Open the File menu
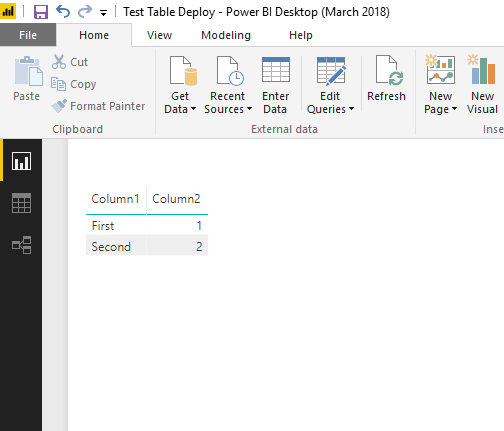This screenshot has height=431, width=504. [x=28, y=35]
